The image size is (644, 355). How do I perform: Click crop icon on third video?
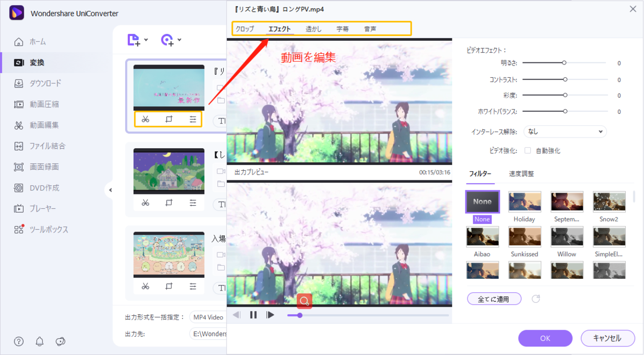click(169, 286)
